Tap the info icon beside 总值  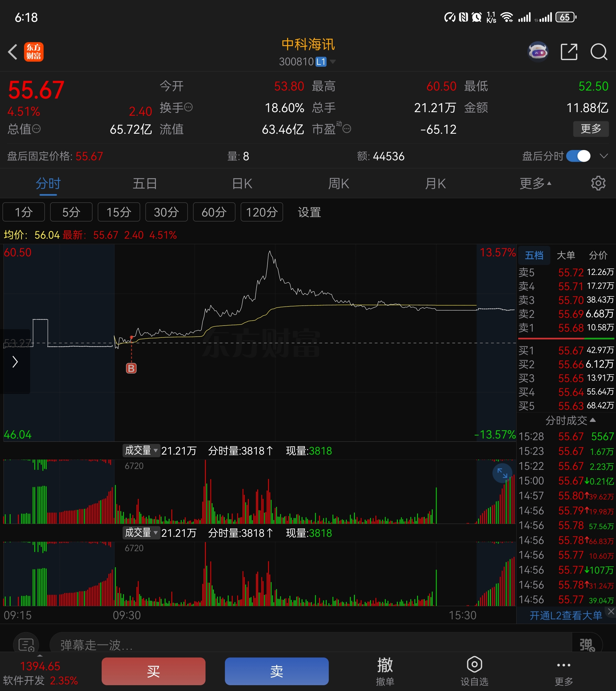(x=36, y=129)
